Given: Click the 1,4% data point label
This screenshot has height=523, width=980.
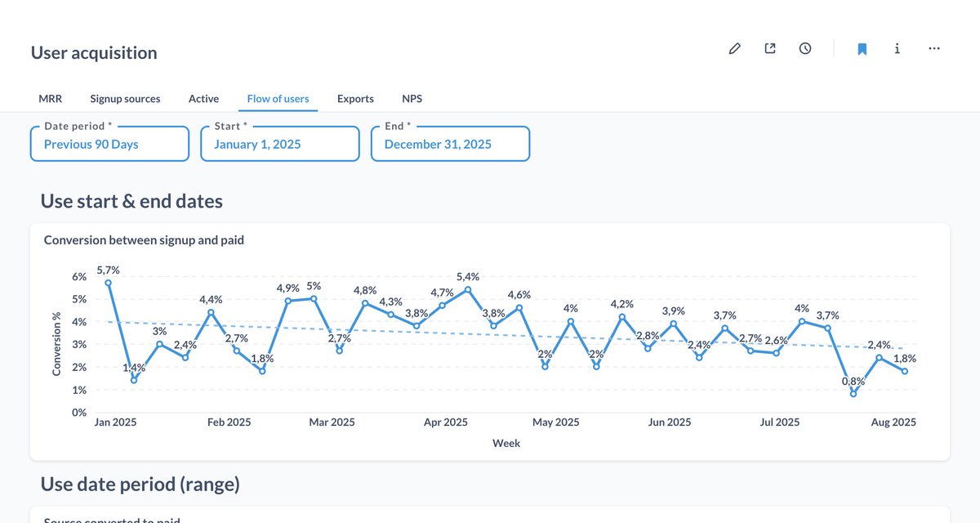Looking at the screenshot, I should point(134,368).
